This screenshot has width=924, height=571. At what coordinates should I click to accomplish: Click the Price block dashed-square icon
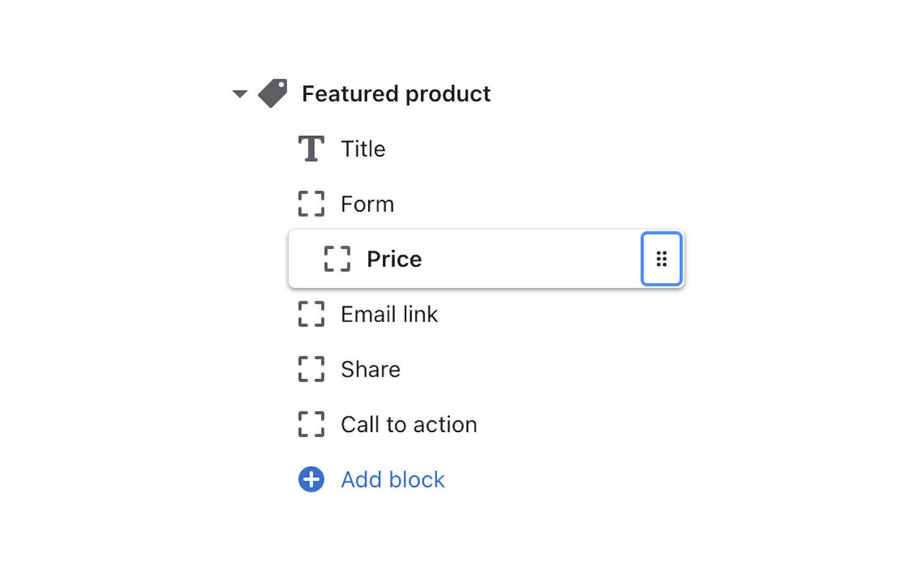[337, 259]
